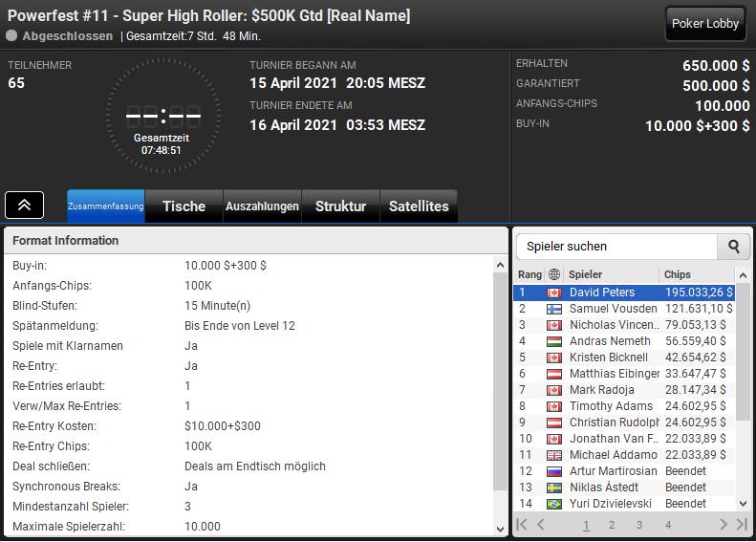Click the Format Information panel header

[256, 241]
